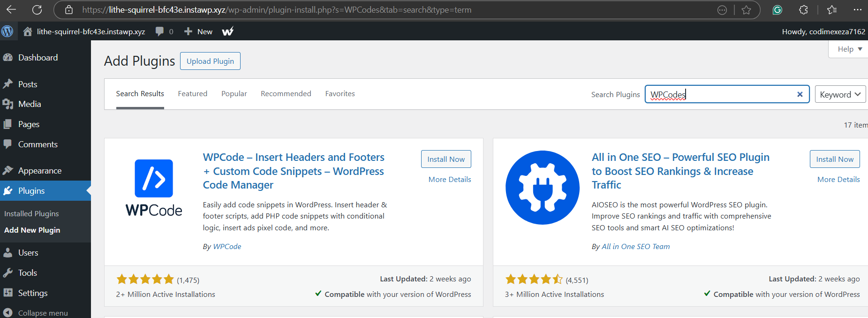
Task: Open reader or page actions icon in address bar
Action: 722,10
